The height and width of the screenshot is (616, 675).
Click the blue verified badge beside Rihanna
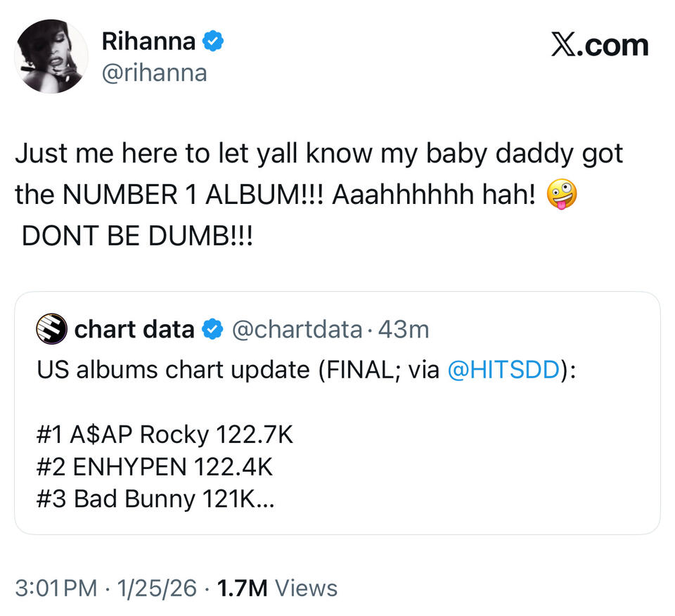pyautogui.click(x=213, y=41)
